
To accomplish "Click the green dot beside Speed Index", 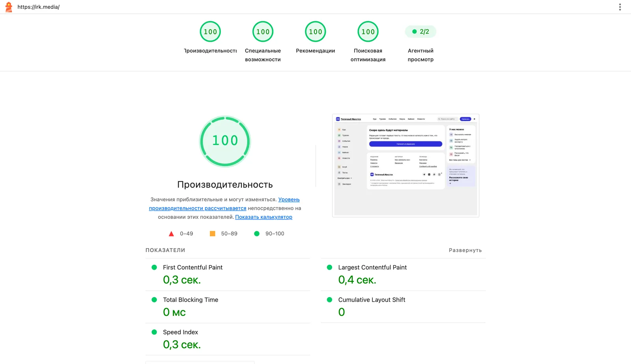I will [x=154, y=332].
